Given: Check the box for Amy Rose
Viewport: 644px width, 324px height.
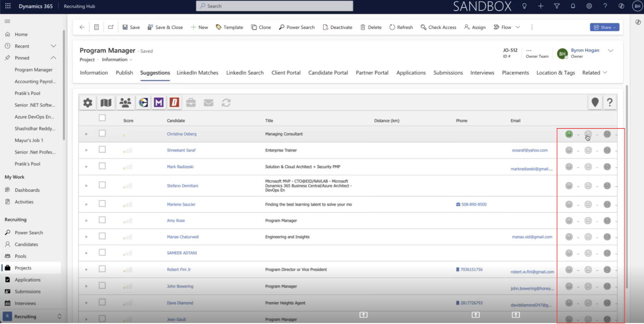Looking at the screenshot, I should (102, 220).
